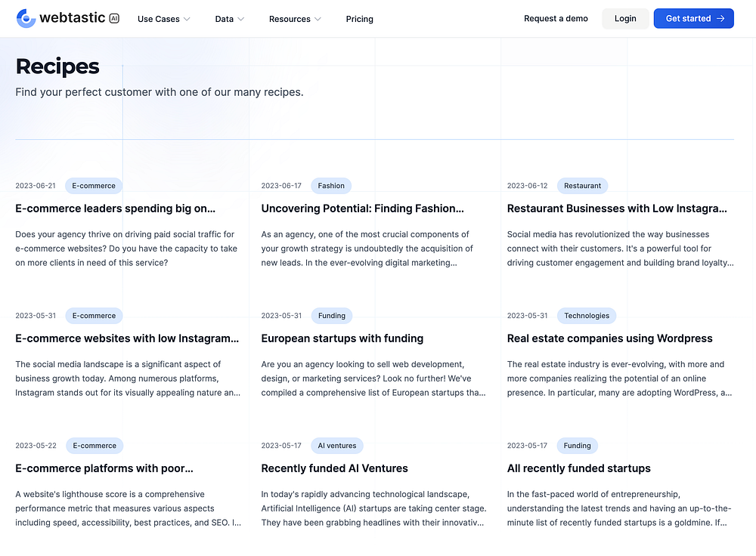Open Recently funded AI Ventures recipe
The image size is (756, 556).
335,468
